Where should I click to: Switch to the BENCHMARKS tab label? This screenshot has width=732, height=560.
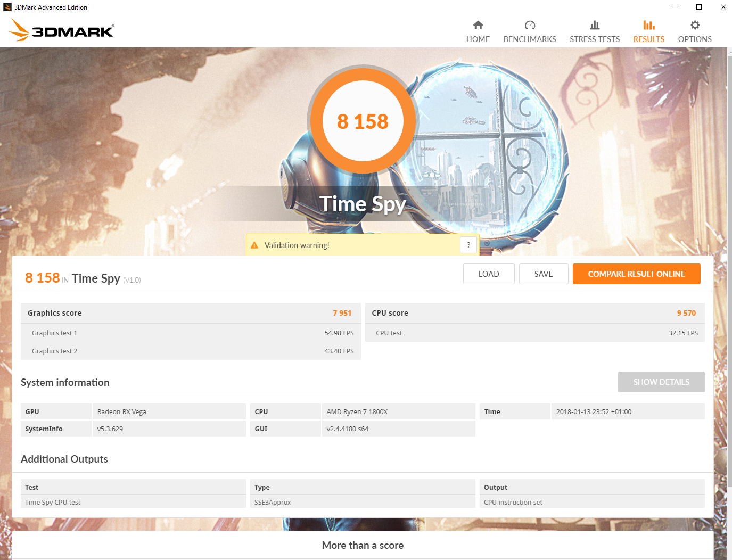(x=530, y=39)
